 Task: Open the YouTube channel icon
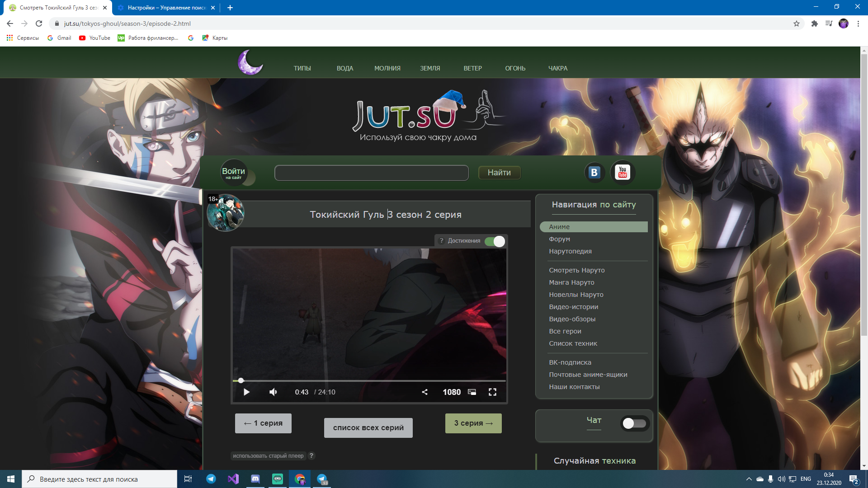(623, 173)
